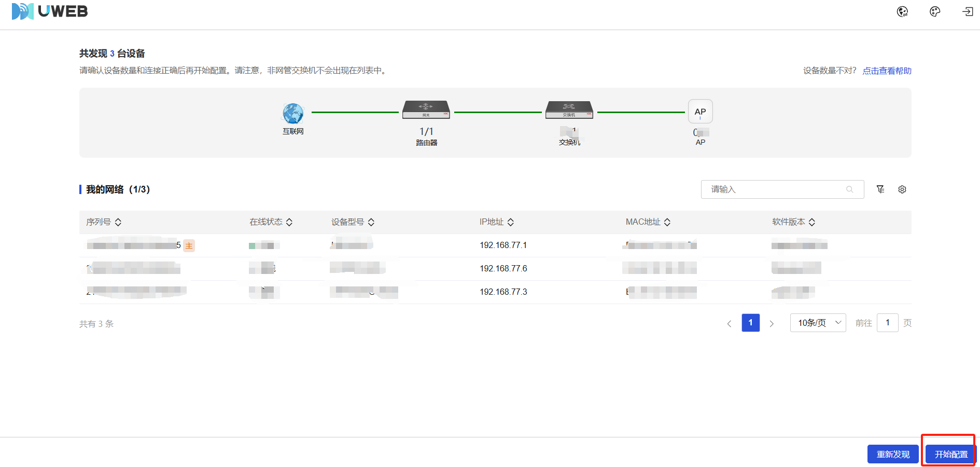Image resolution: width=980 pixels, height=467 pixels.
Task: Click the router device icon in topology
Action: click(x=426, y=110)
